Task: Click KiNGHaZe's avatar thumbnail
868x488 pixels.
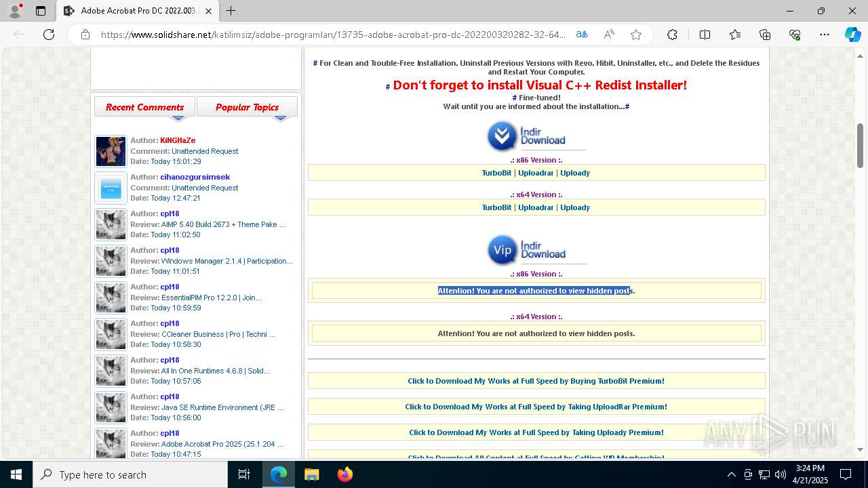Action: tap(111, 151)
